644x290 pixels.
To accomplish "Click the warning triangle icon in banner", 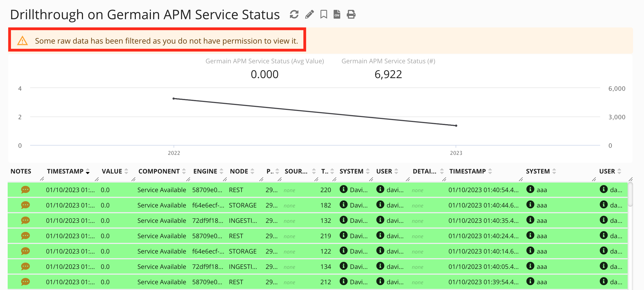I will [x=22, y=41].
